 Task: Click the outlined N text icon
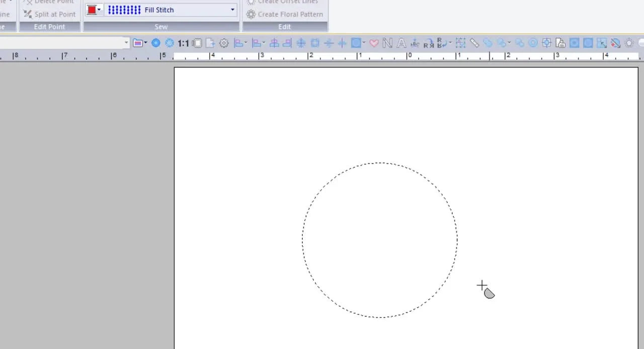pyautogui.click(x=387, y=43)
